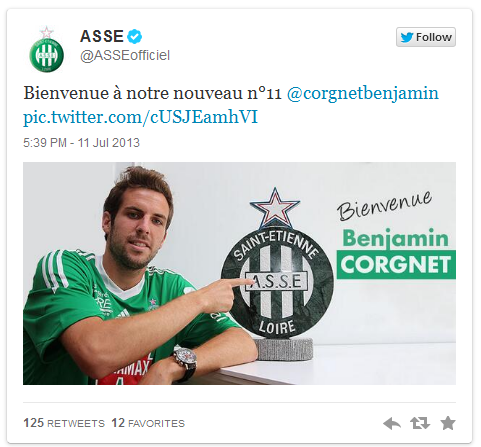View the 125 retweets list
Screen dimensions: 481x447
click(x=64, y=423)
